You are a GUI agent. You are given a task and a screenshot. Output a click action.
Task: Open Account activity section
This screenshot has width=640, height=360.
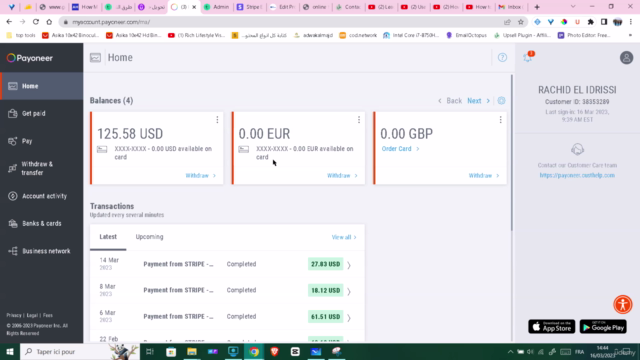[x=42, y=196]
